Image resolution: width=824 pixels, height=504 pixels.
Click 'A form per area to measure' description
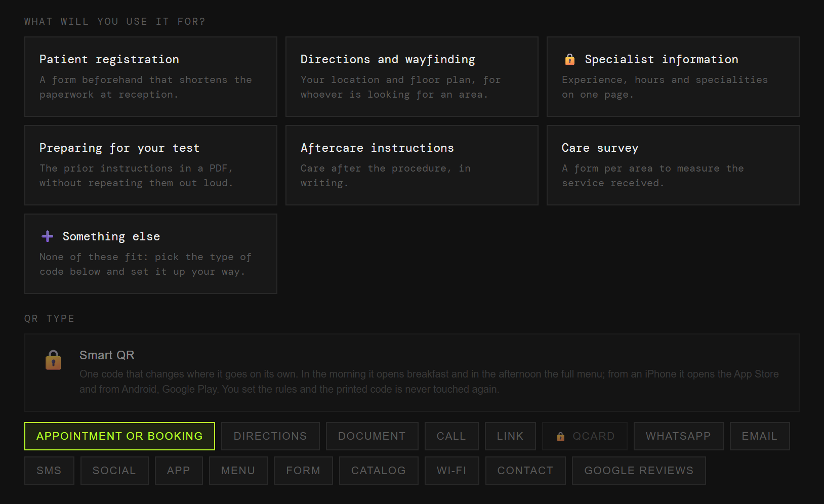[653, 176]
